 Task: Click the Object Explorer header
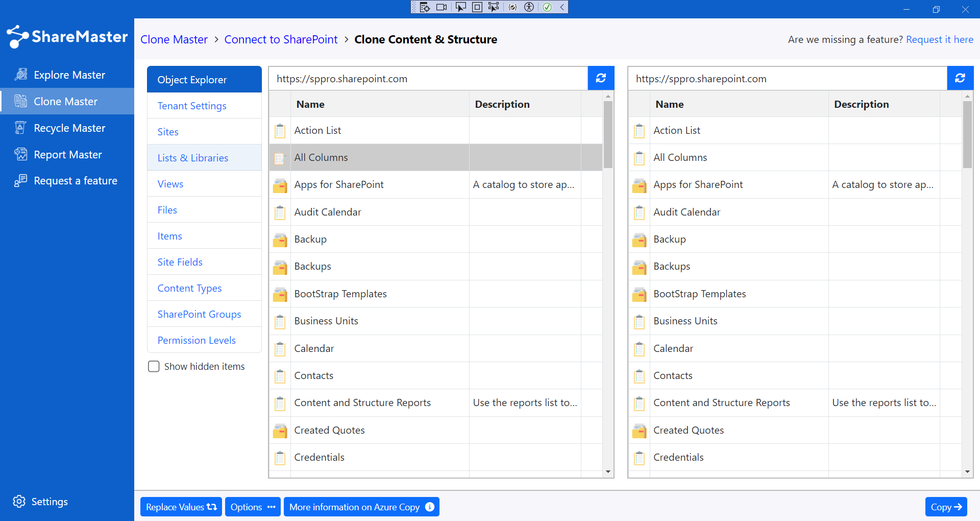204,80
